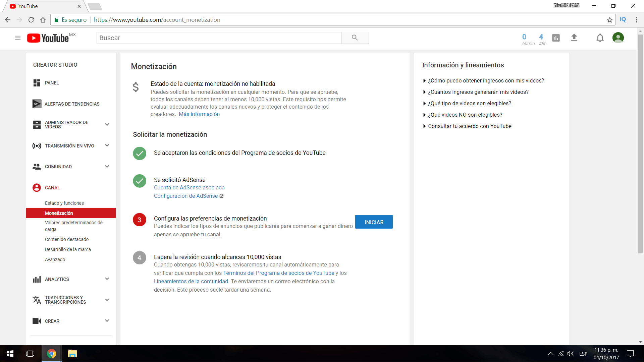Open the Windows action center

click(630, 354)
